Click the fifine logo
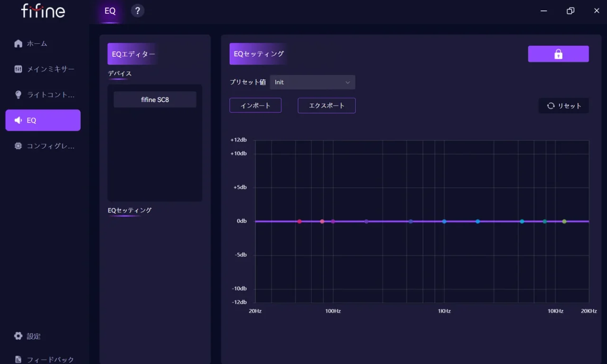This screenshot has width=607, height=364. (43, 10)
